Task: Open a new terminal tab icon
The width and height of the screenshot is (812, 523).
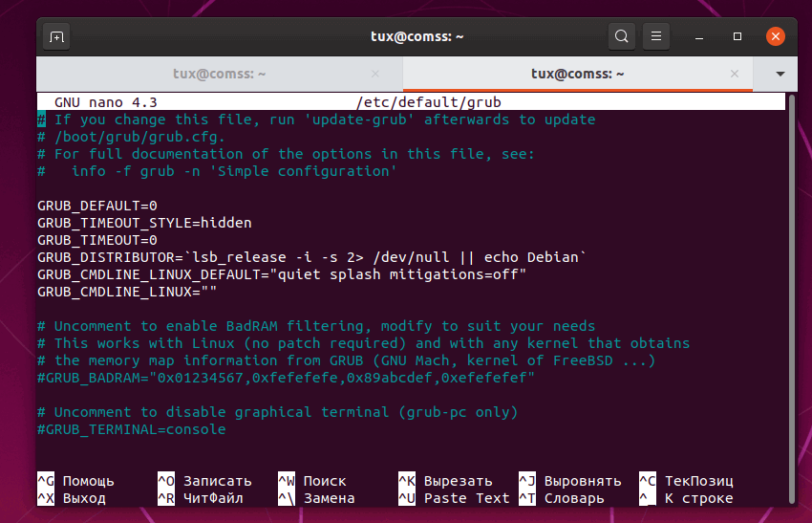Action: tap(57, 37)
